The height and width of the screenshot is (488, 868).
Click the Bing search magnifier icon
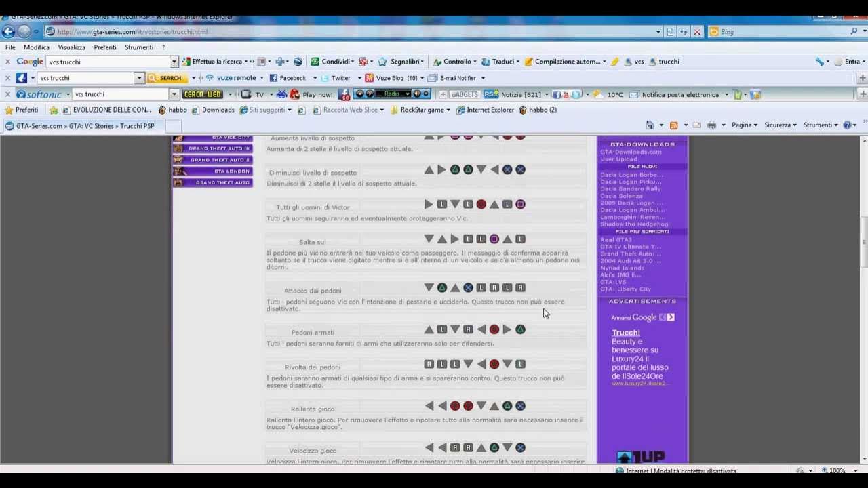tap(854, 31)
